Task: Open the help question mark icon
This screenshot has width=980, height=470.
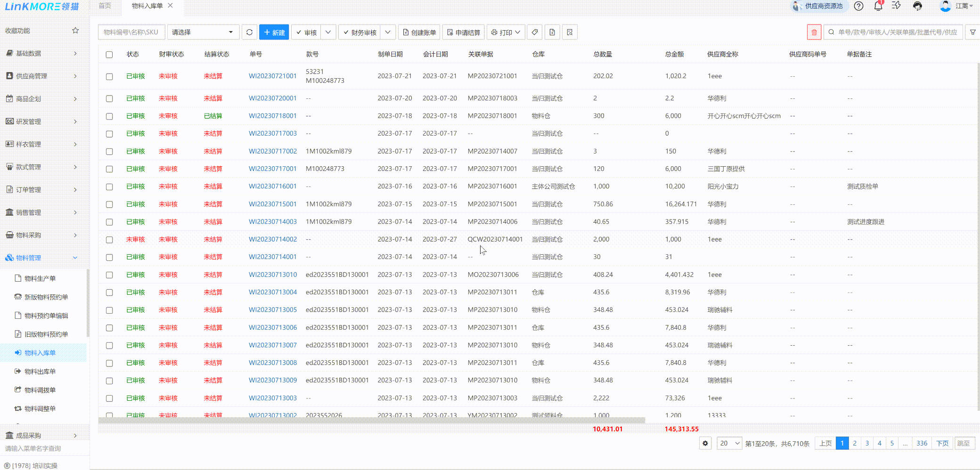Action: tap(858, 6)
